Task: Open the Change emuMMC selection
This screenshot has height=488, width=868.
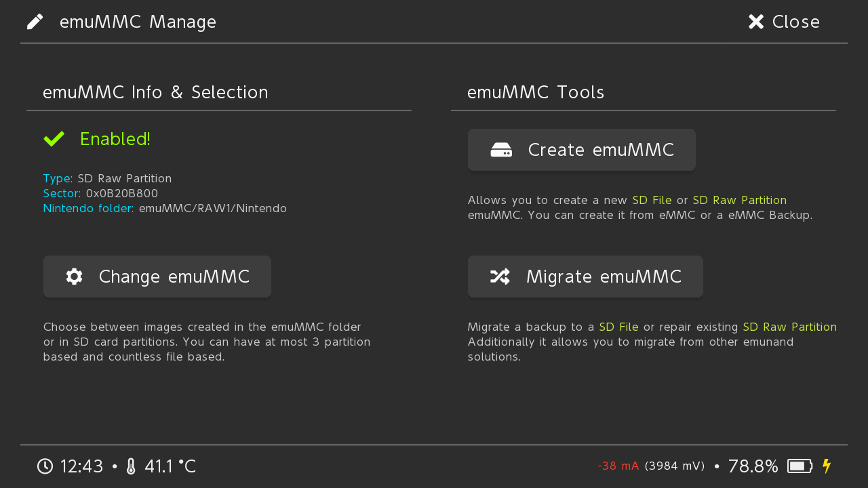Action: [x=157, y=277]
